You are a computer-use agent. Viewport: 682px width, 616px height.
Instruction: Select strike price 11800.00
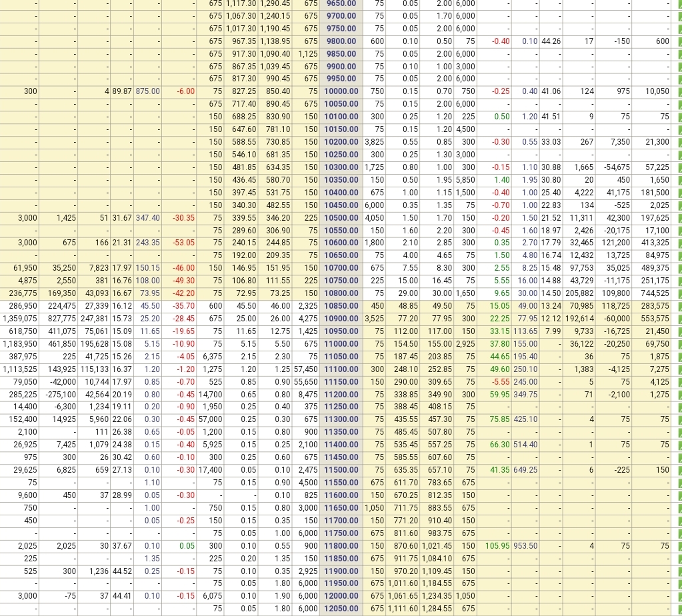pos(341,546)
